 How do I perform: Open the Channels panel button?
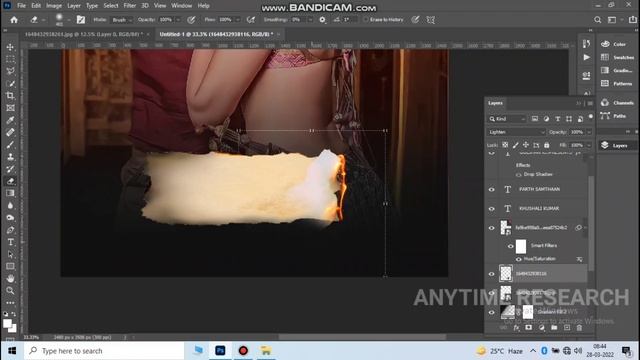[x=618, y=103]
